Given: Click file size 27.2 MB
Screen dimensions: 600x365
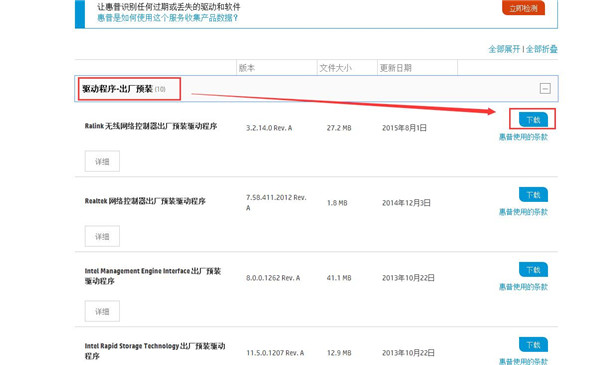Looking at the screenshot, I should tap(339, 128).
